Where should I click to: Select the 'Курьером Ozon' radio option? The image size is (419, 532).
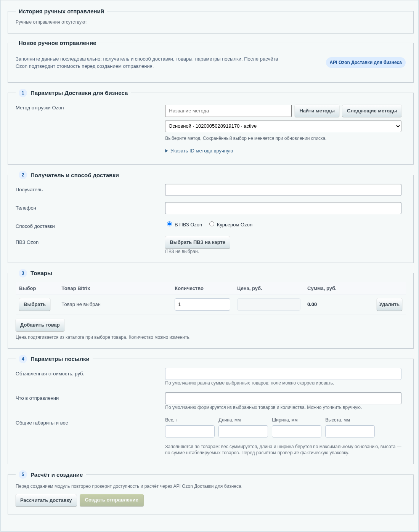(212, 224)
